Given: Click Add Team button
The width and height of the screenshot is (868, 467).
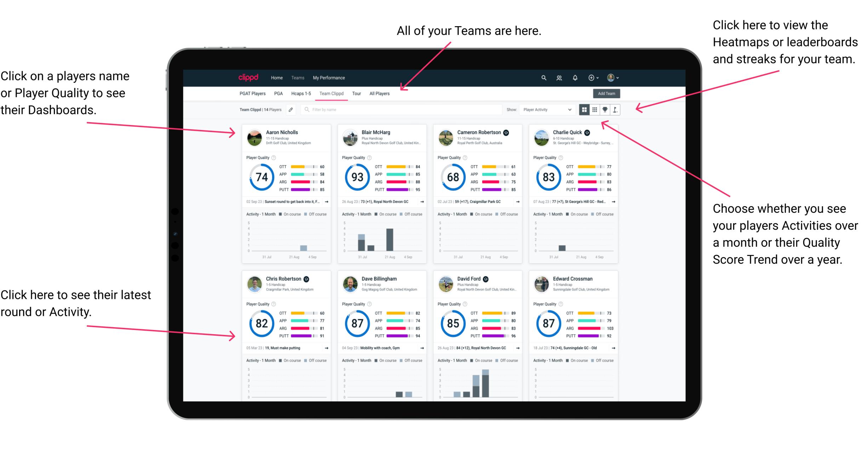Looking at the screenshot, I should click(606, 94).
